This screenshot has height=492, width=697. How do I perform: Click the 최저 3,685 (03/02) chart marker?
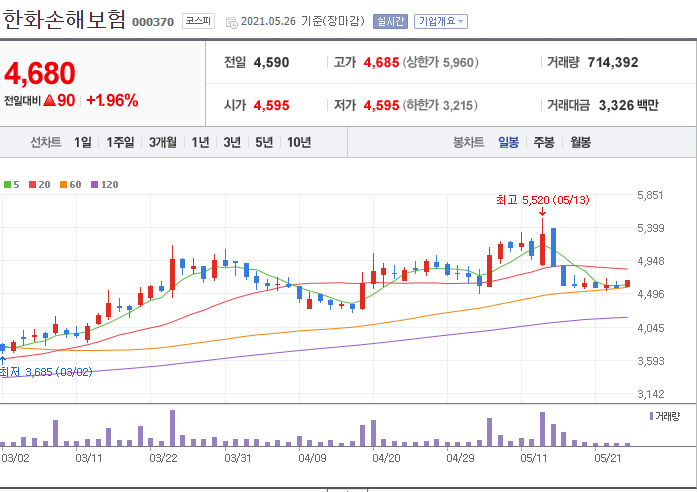[46, 372]
